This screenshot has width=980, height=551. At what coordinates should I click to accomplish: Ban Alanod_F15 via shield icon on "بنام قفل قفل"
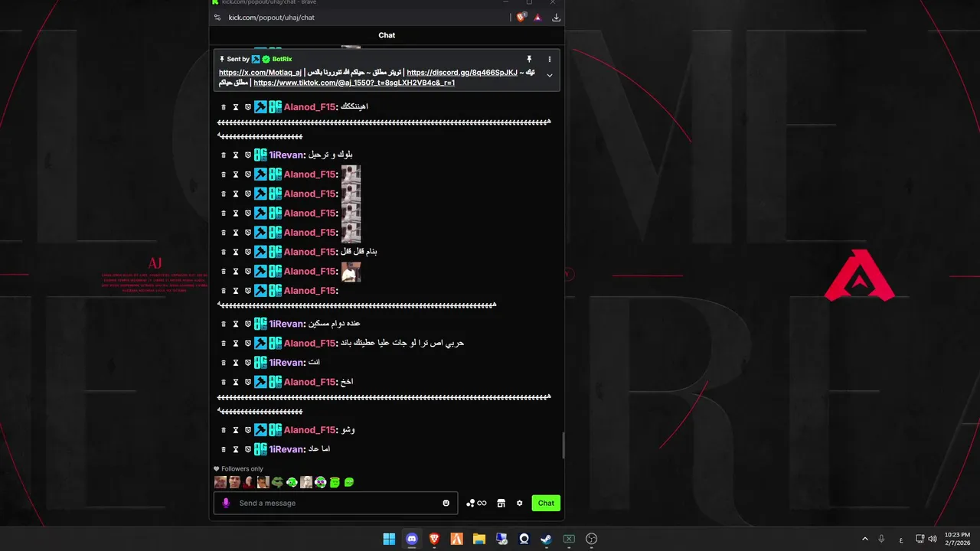tap(248, 252)
